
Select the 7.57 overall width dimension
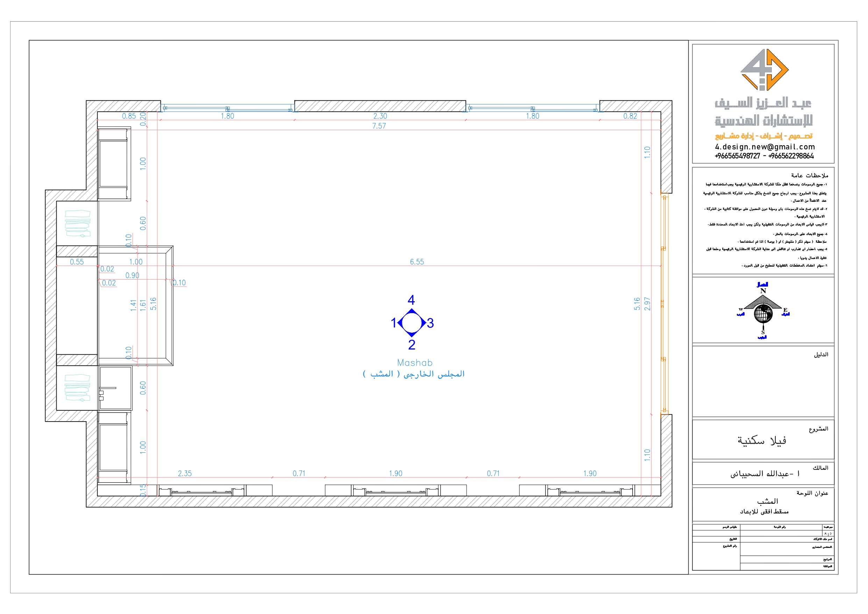(x=379, y=126)
